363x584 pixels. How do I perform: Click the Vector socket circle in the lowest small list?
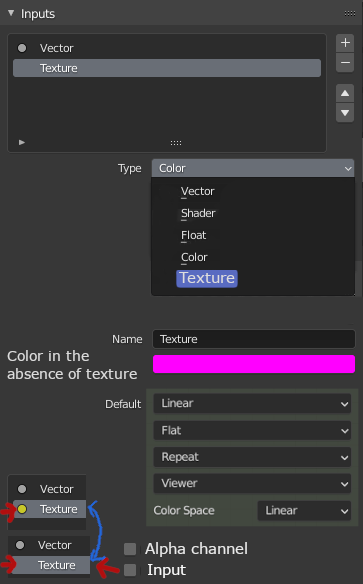coord(20,545)
